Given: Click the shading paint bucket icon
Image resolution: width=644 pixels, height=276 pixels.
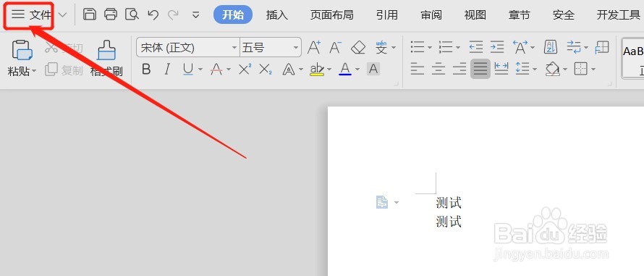Looking at the screenshot, I should [x=552, y=69].
